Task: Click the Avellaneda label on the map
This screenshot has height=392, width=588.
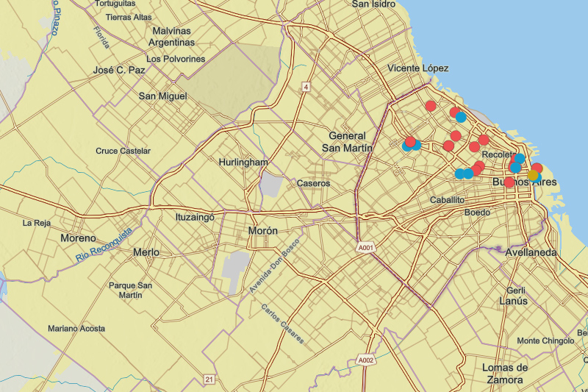Action: coord(531,252)
